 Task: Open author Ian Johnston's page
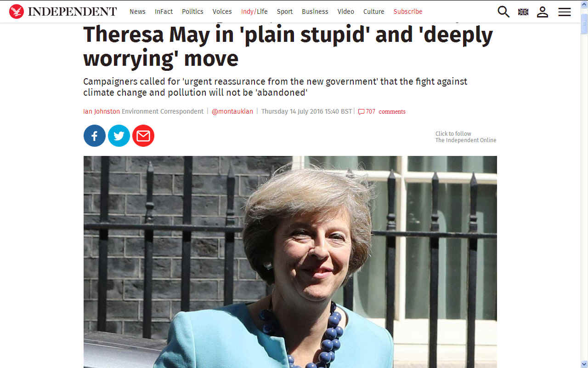[x=102, y=111]
